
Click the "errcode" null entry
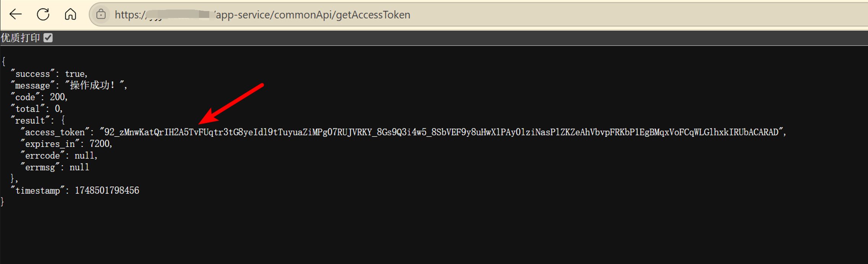[59, 155]
